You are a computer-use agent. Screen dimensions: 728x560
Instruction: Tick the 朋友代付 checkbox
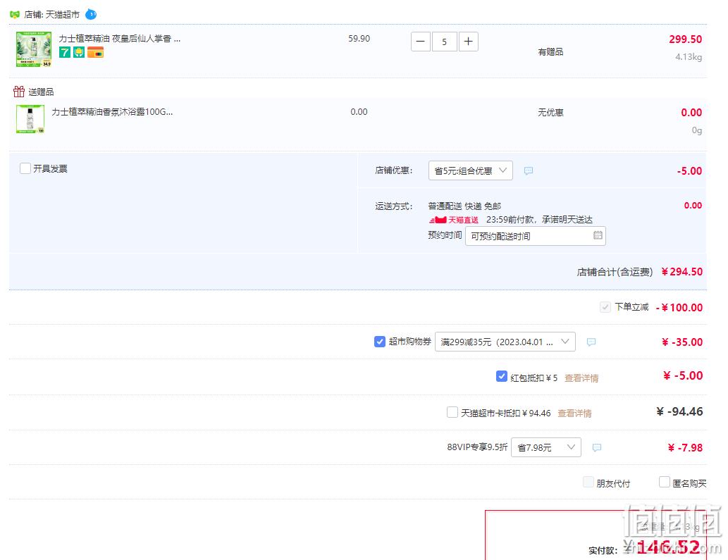[x=588, y=482]
